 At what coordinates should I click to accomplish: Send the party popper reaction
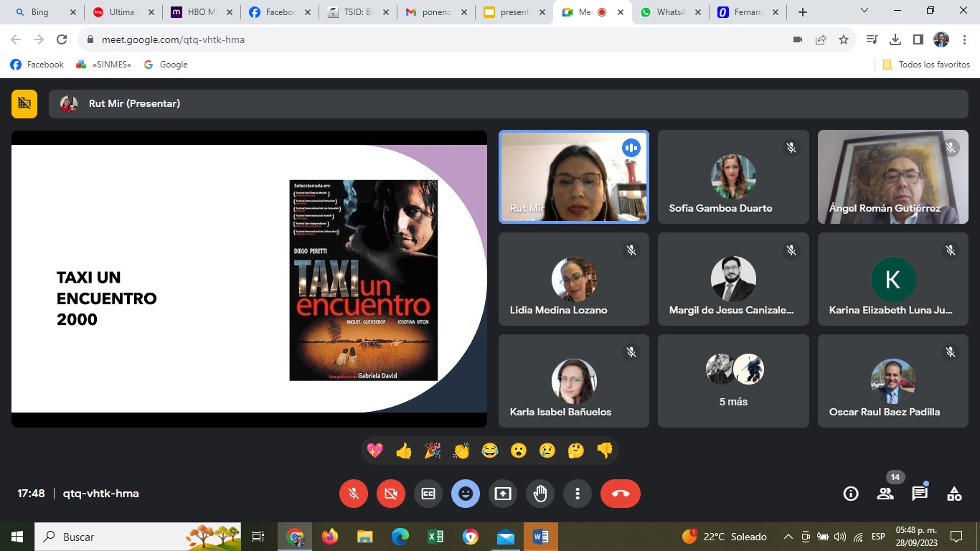pos(433,451)
